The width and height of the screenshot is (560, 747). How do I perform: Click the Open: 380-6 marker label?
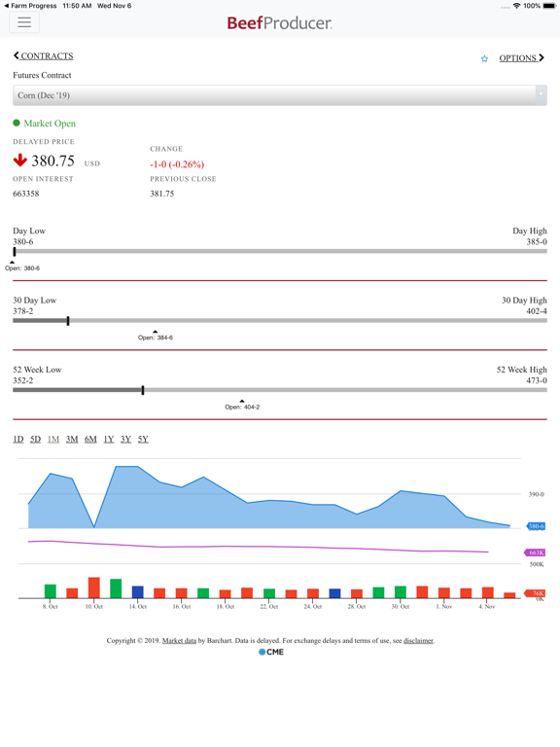22,268
